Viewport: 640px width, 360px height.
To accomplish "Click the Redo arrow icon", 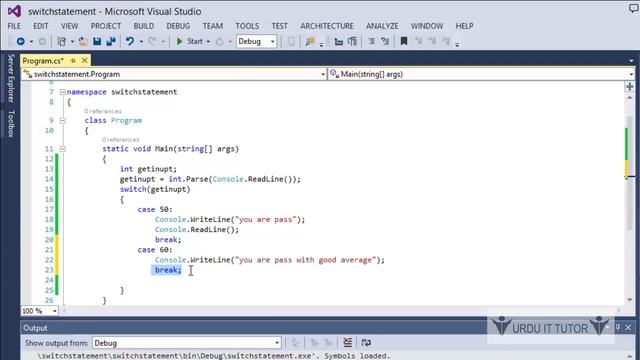I will coord(152,41).
